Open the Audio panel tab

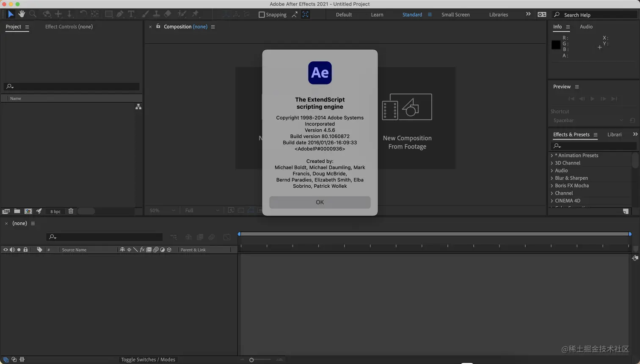pyautogui.click(x=586, y=27)
